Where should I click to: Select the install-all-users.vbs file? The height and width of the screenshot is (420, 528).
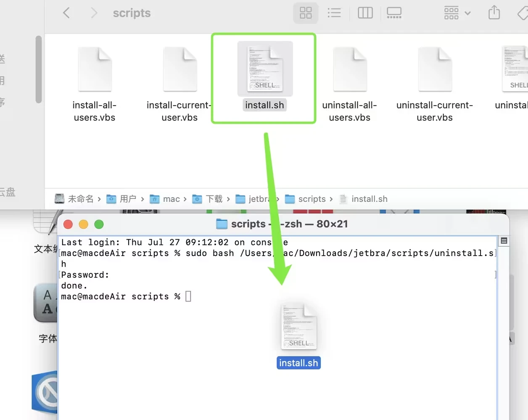[x=95, y=85]
